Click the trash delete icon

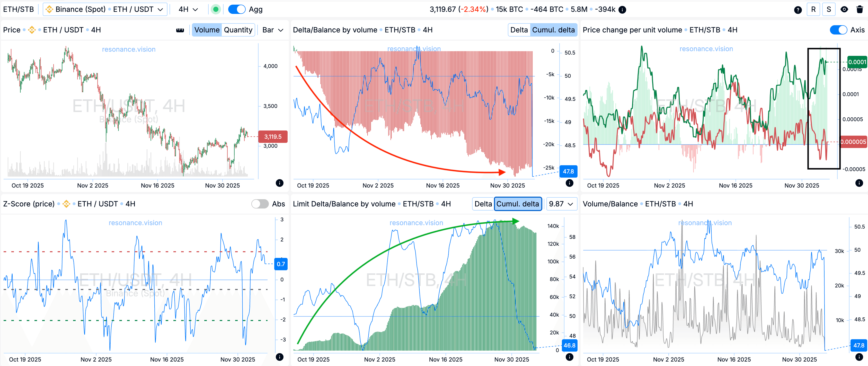[860, 10]
